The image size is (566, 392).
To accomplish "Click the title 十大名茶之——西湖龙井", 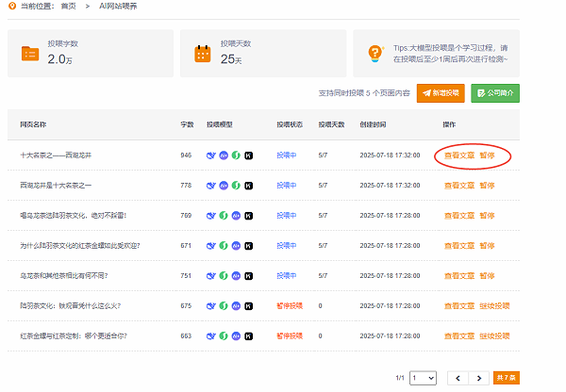I will click(x=56, y=155).
